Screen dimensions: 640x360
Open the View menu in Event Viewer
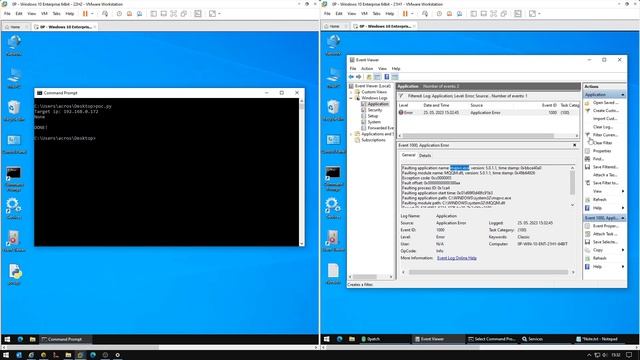pos(382,69)
